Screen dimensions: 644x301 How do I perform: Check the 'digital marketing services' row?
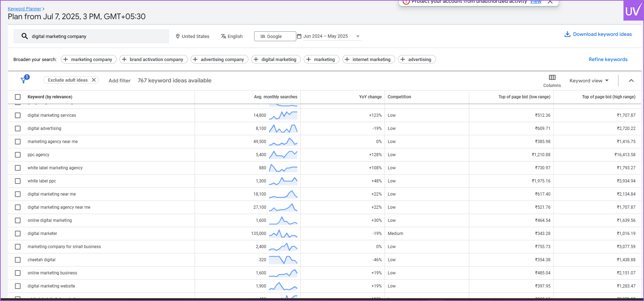tap(18, 115)
